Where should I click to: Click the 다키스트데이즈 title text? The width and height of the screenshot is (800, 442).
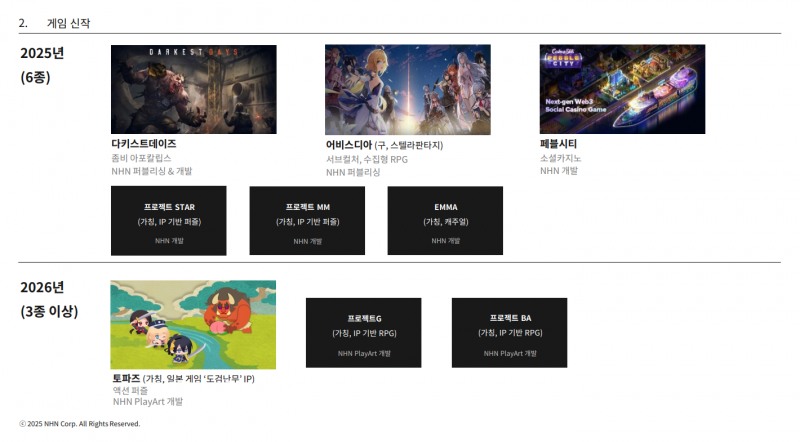pos(143,144)
